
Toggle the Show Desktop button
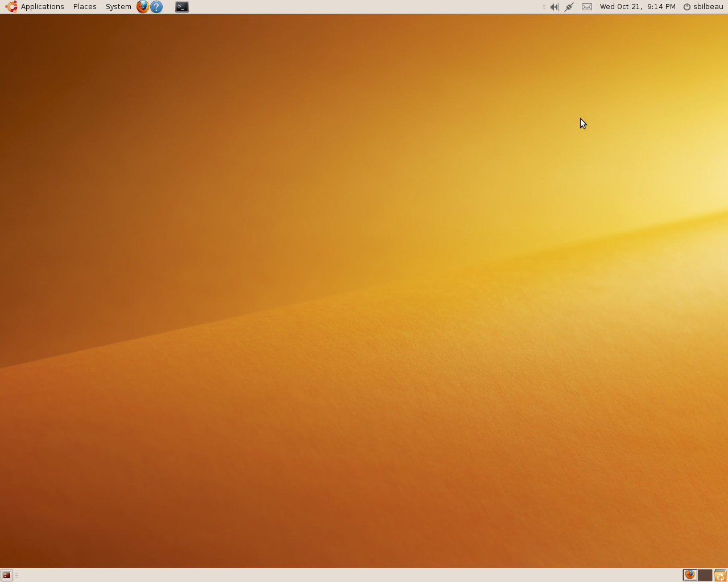(x=7, y=575)
